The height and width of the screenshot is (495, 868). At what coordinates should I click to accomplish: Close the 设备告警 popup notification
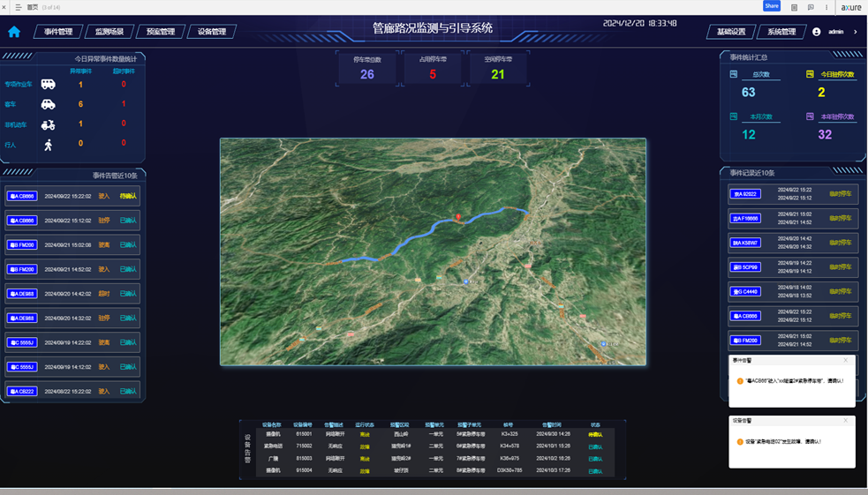coord(845,421)
